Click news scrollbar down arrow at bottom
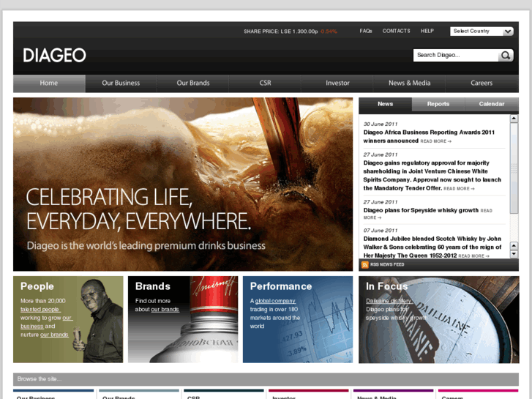 tap(514, 254)
